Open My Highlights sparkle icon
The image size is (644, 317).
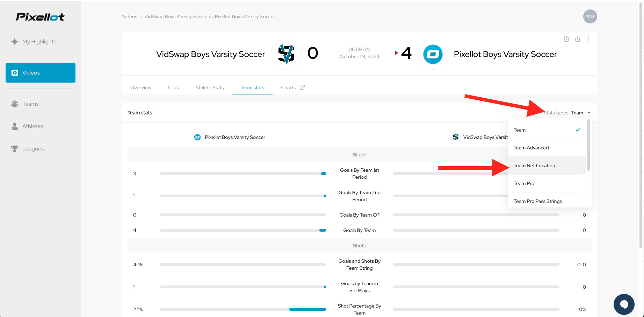tap(15, 42)
